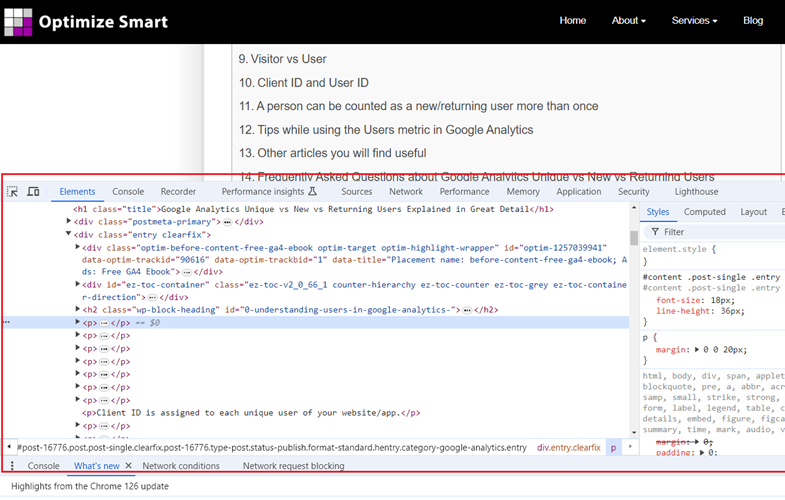Open the About dropdown menu

click(x=629, y=21)
